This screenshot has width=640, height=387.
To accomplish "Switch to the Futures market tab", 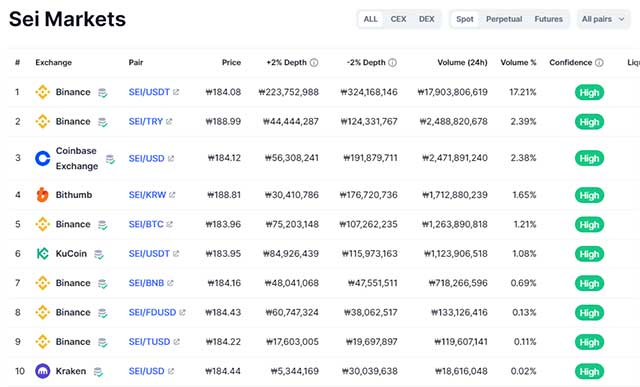I will [x=548, y=19].
